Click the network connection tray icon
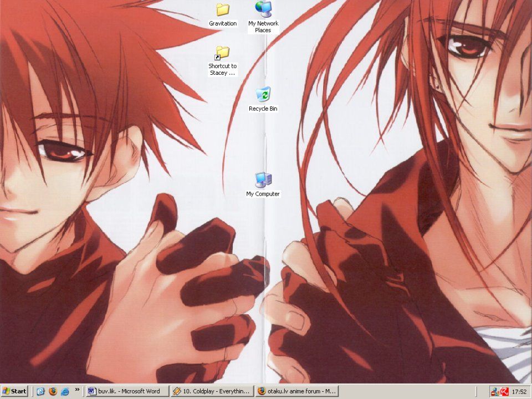Screen dimensions: 532x399 [495, 392]
